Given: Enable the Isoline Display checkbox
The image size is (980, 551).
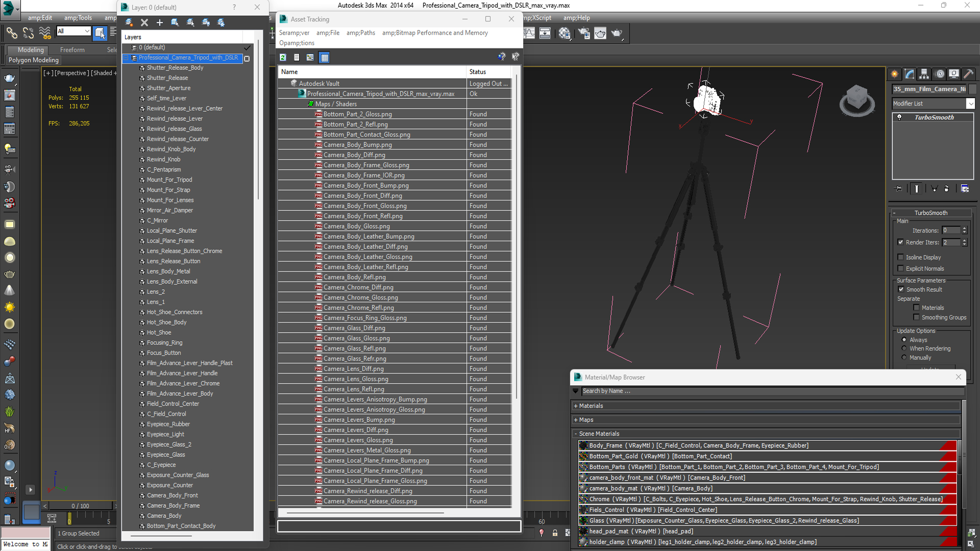Looking at the screenshot, I should pos(900,257).
